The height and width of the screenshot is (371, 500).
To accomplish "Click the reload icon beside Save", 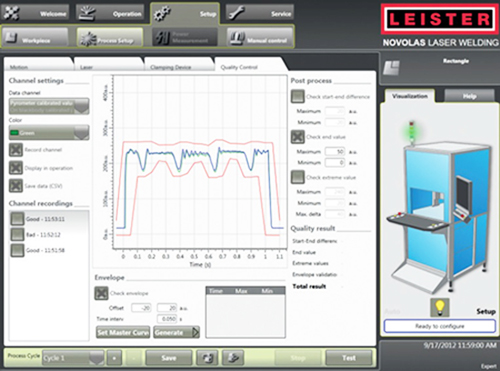I will pyautogui.click(x=207, y=358).
